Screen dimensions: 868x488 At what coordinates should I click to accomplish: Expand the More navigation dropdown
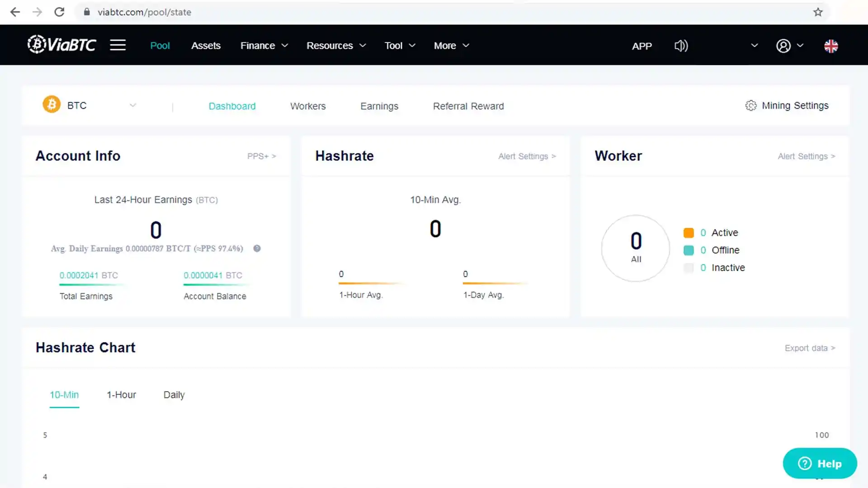(x=451, y=45)
